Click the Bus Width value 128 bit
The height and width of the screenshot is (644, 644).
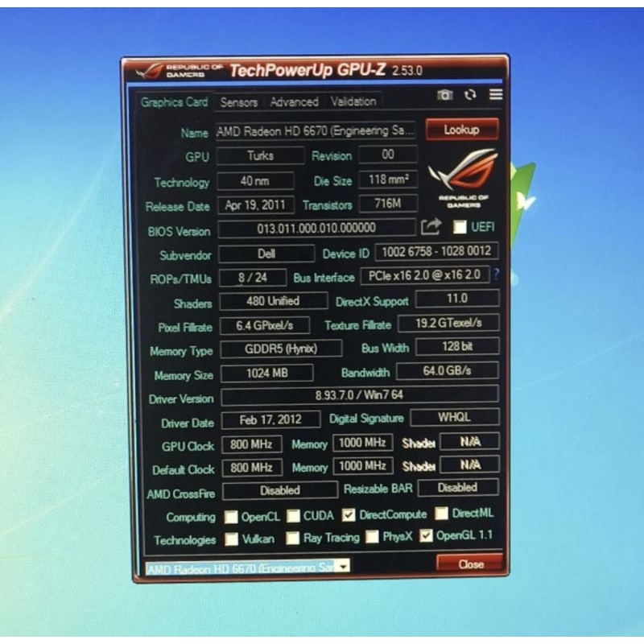pos(457,346)
